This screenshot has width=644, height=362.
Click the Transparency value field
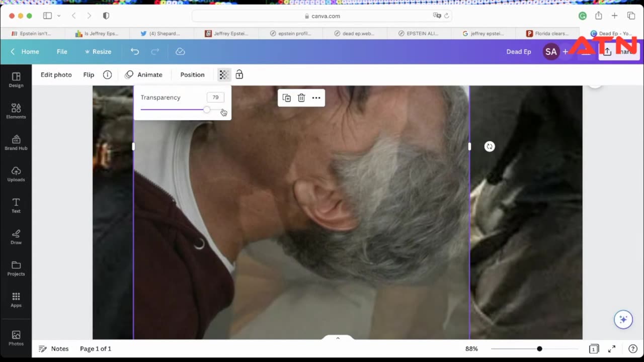[x=215, y=98]
